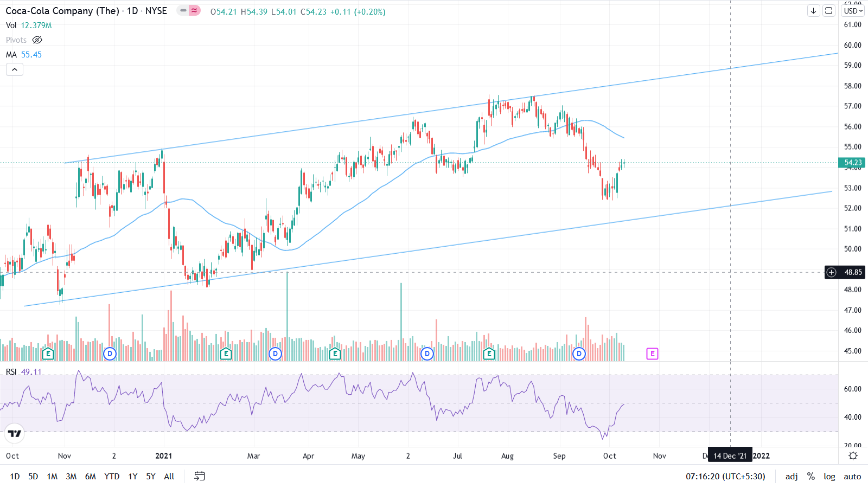Click the dividend D marker in mid June 2021
The width and height of the screenshot is (868, 488).
coord(427,354)
